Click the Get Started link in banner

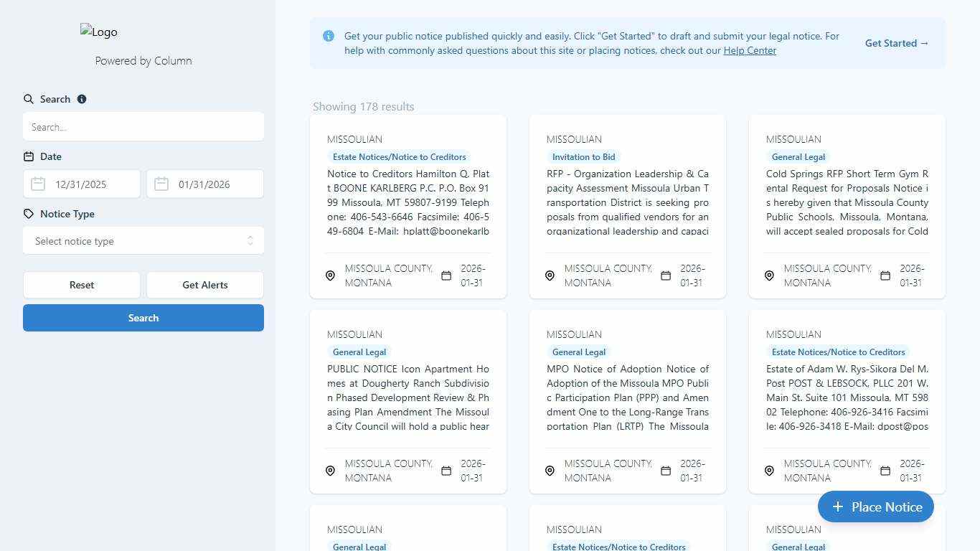(897, 43)
